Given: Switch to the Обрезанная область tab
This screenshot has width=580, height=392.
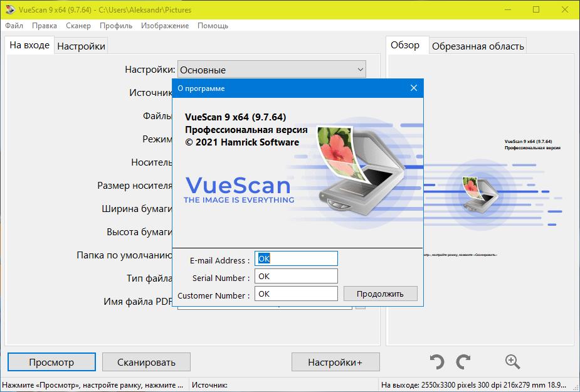Looking at the screenshot, I should 478,46.
